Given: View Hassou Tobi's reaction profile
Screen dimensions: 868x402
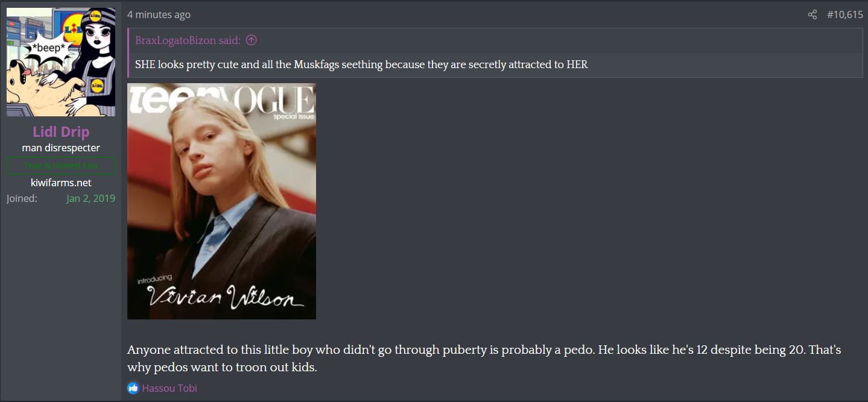Looking at the screenshot, I should (x=169, y=388).
